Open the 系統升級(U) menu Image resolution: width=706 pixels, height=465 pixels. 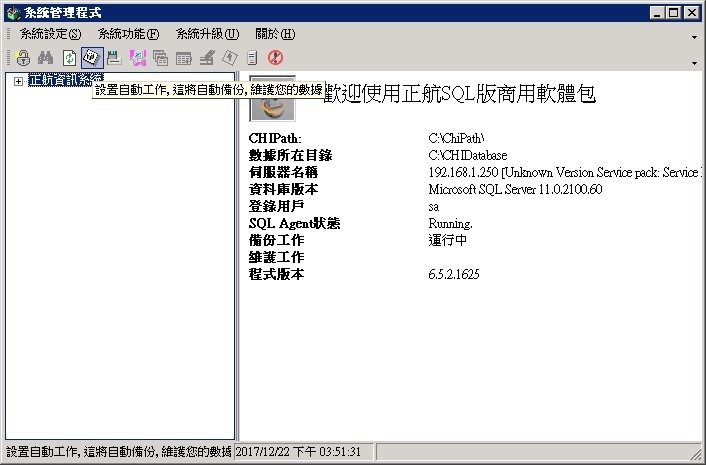207,34
